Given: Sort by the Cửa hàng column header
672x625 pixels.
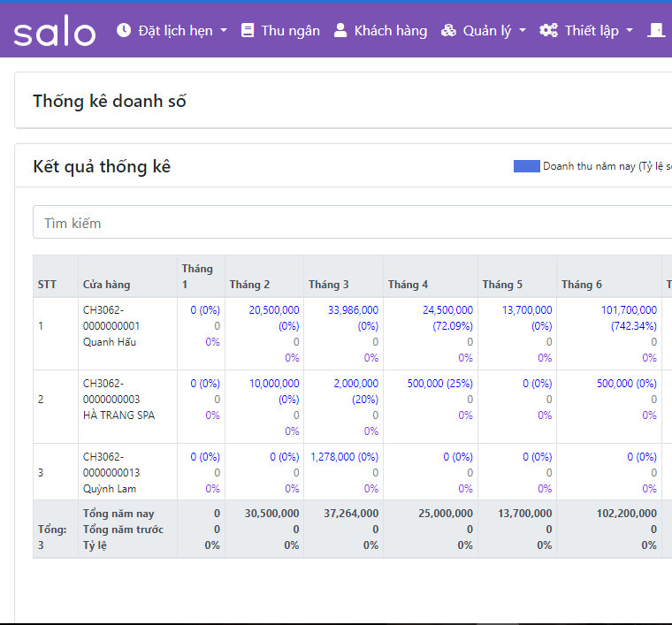Looking at the screenshot, I should point(106,285).
